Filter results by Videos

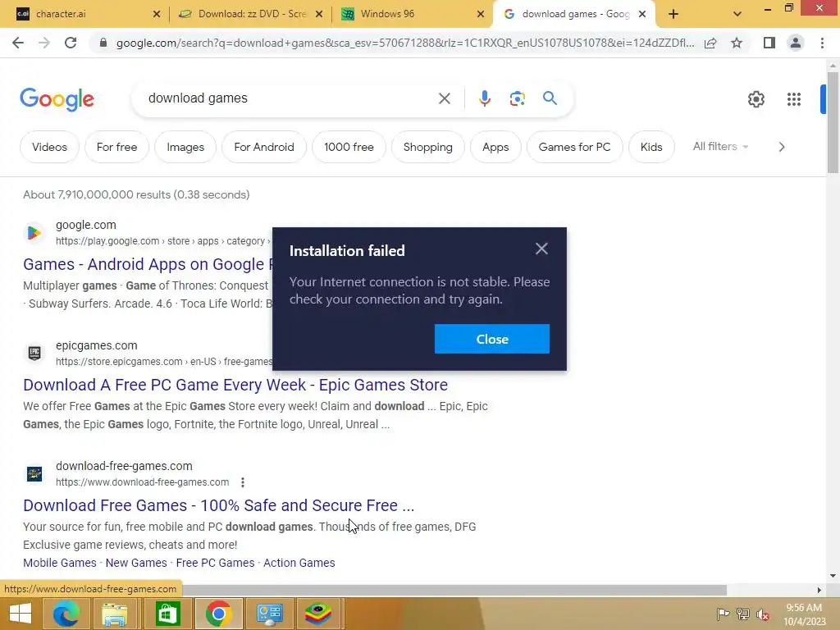pos(49,147)
